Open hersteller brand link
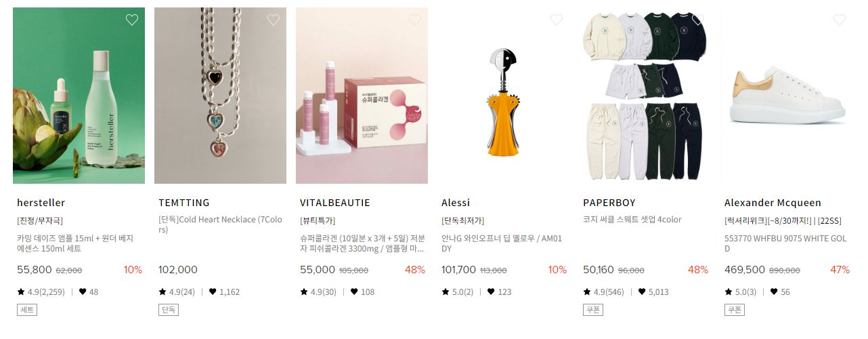This screenshot has width=868, height=339. 41,203
